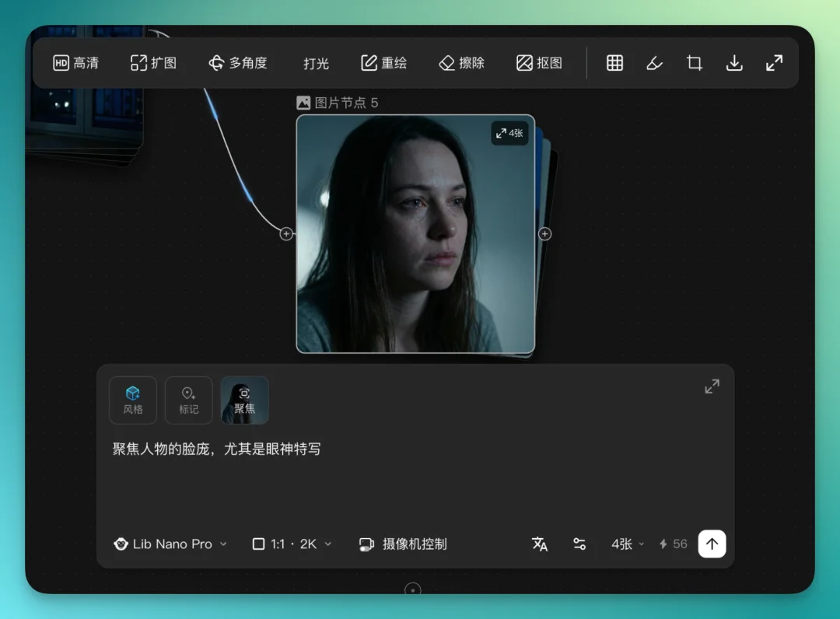Click the 4张 badge on the image
Viewport: 840px width, 619px height.
coord(509,133)
